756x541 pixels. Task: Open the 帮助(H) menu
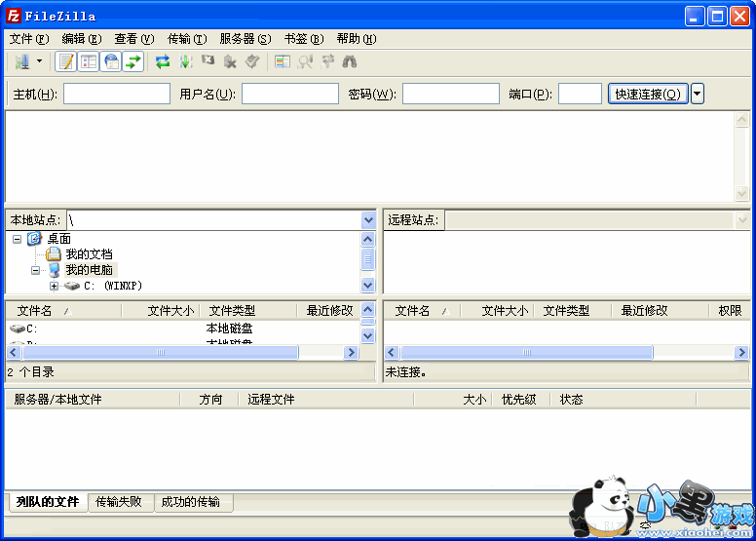pos(357,39)
